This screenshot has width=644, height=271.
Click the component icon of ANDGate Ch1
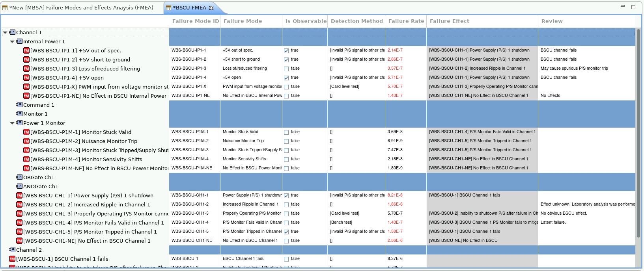click(x=19, y=186)
